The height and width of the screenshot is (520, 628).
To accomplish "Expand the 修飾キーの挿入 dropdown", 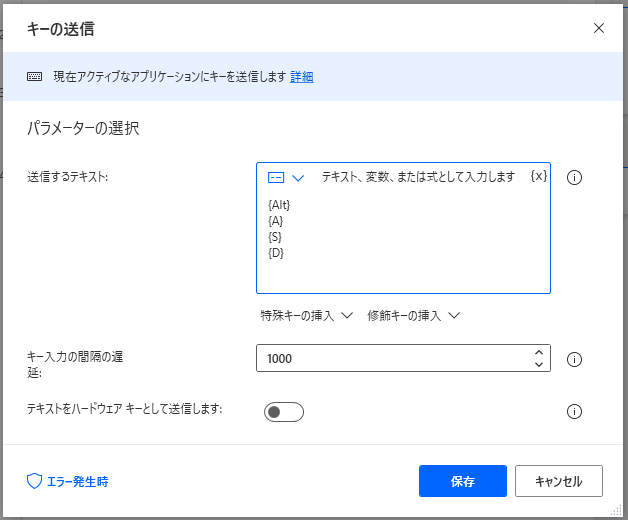I will coord(413,315).
